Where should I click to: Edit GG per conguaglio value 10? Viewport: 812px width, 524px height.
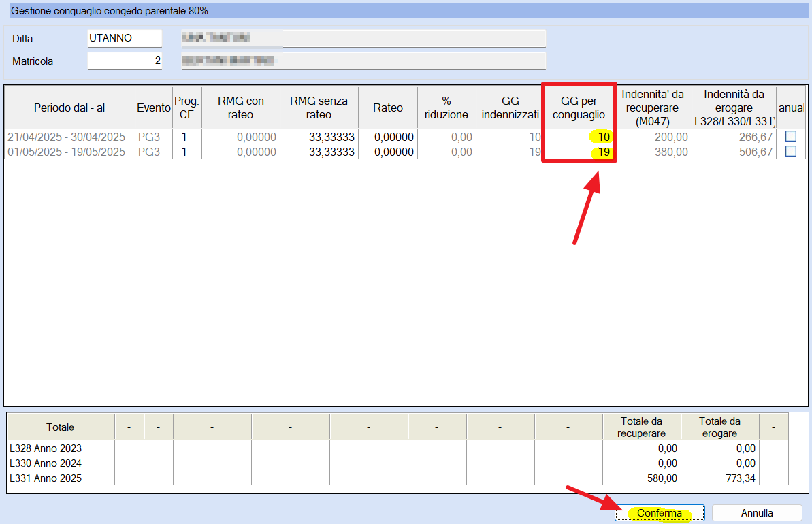tap(579, 137)
